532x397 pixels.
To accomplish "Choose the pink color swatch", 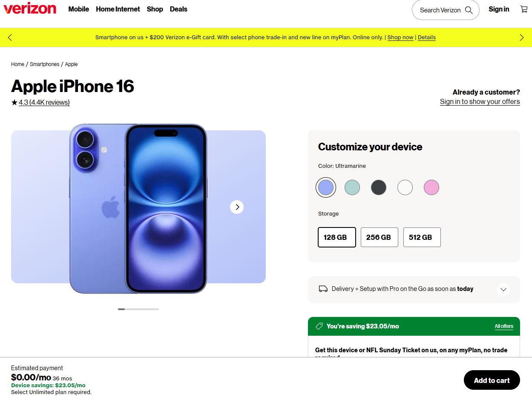I will coord(431,187).
